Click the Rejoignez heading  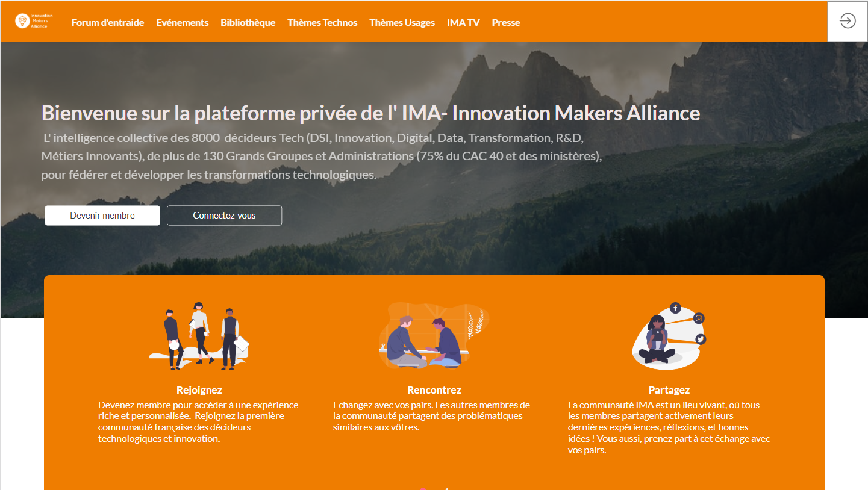tap(199, 390)
